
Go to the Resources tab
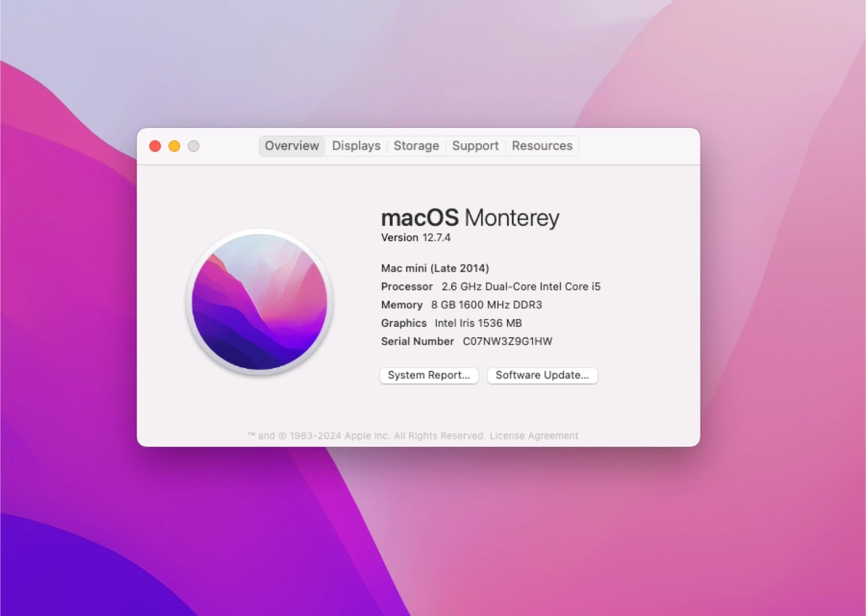[x=542, y=146]
